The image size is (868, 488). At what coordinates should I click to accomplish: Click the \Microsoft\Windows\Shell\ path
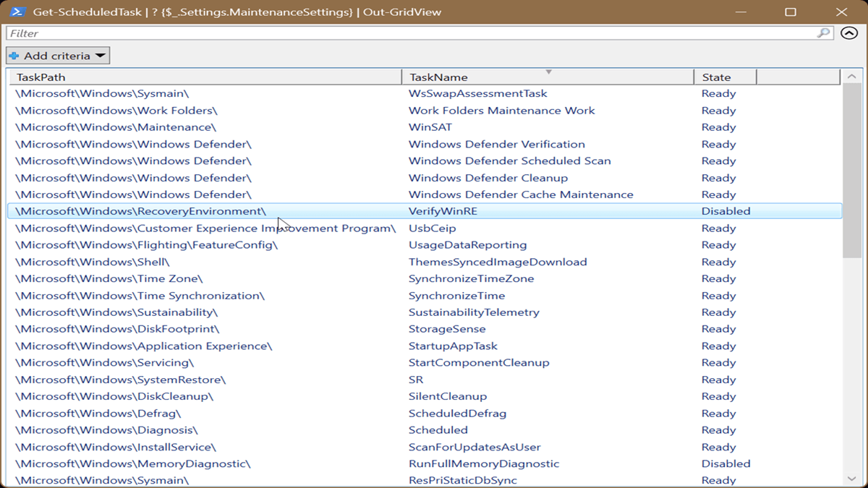[x=92, y=262]
